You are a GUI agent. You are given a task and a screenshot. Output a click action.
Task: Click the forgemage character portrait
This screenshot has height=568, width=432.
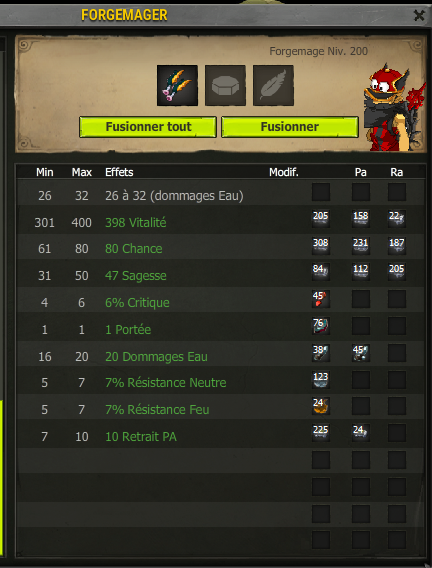coord(394,108)
